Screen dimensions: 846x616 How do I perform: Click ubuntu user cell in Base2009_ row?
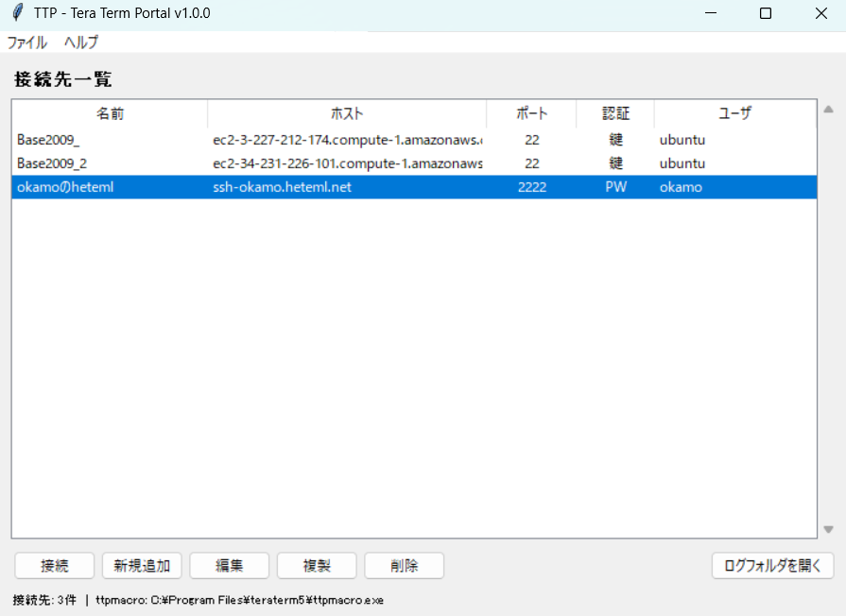coord(735,140)
